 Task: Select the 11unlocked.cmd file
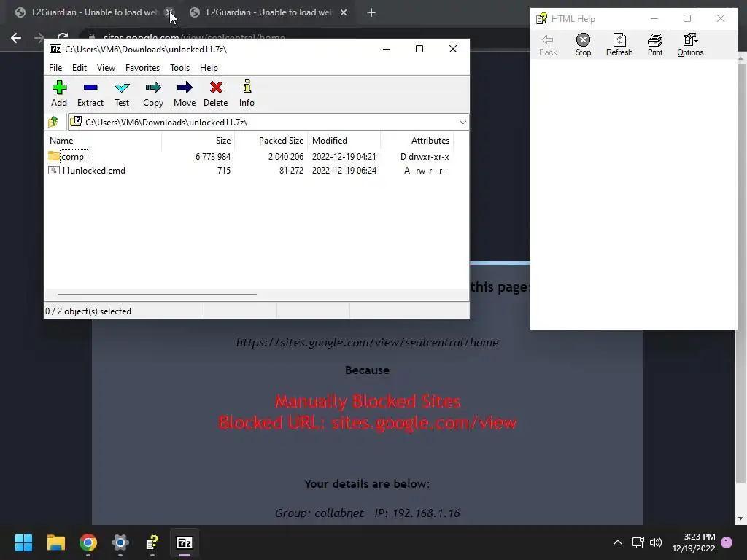93,171
